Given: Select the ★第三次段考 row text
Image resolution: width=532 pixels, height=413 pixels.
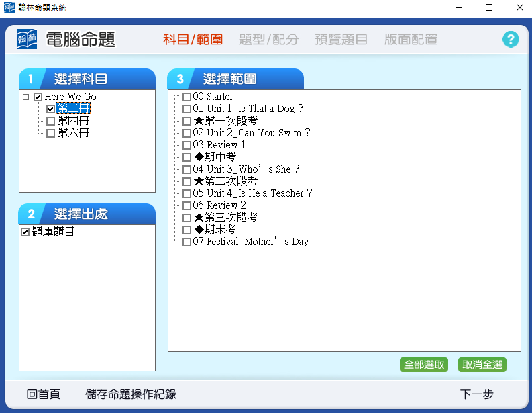Looking at the screenshot, I should (x=225, y=218).
